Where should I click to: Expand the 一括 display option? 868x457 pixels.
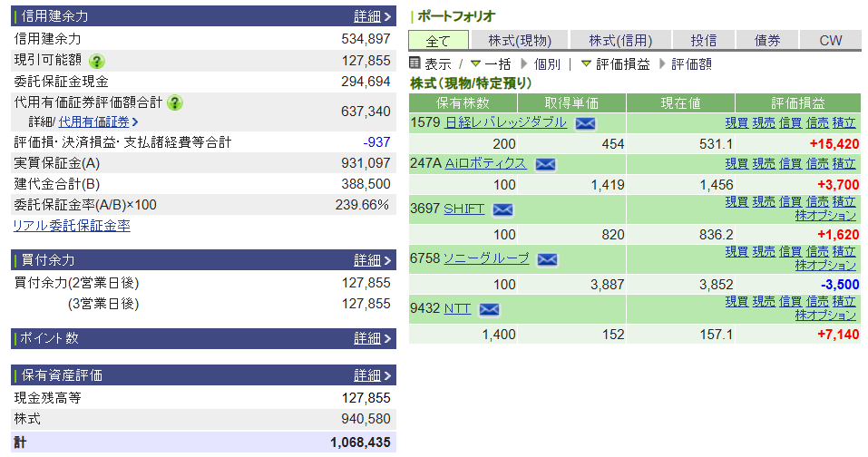pyautogui.click(x=490, y=64)
